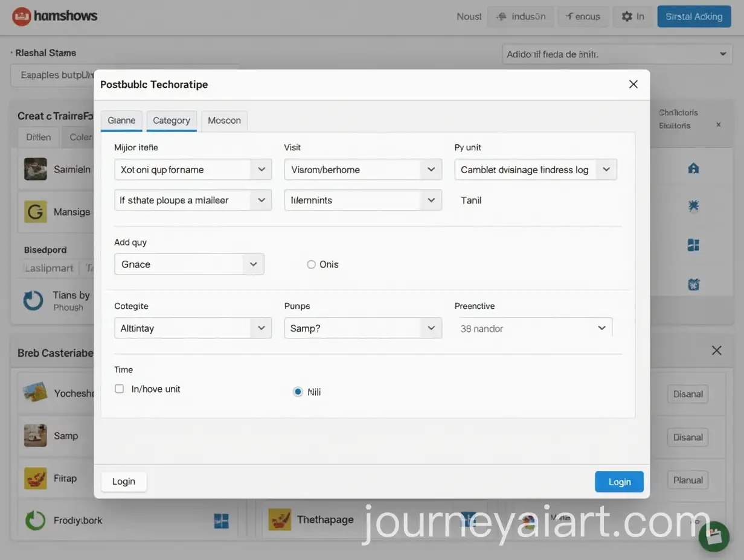
Task: Open the Visit dropdown showing Visrom/berhome
Action: point(362,170)
